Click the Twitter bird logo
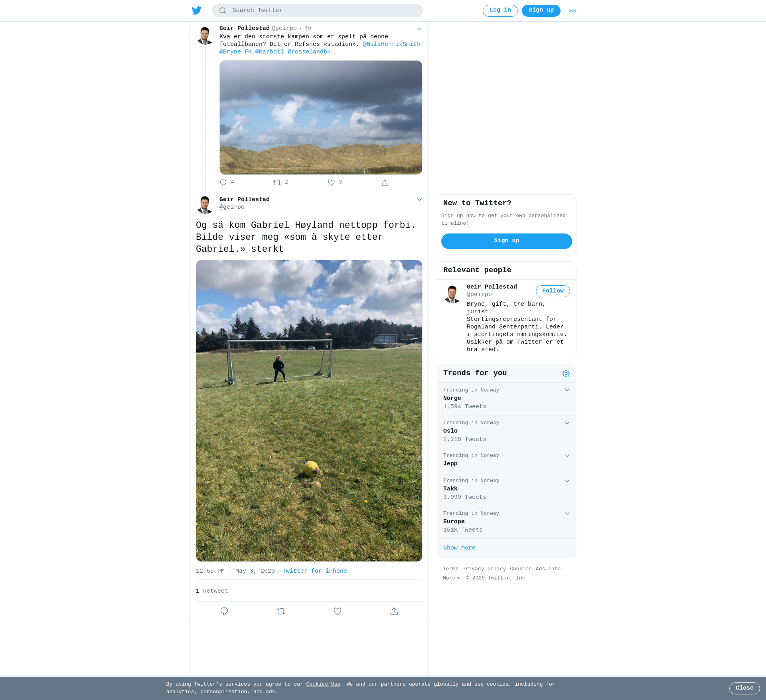 point(196,10)
